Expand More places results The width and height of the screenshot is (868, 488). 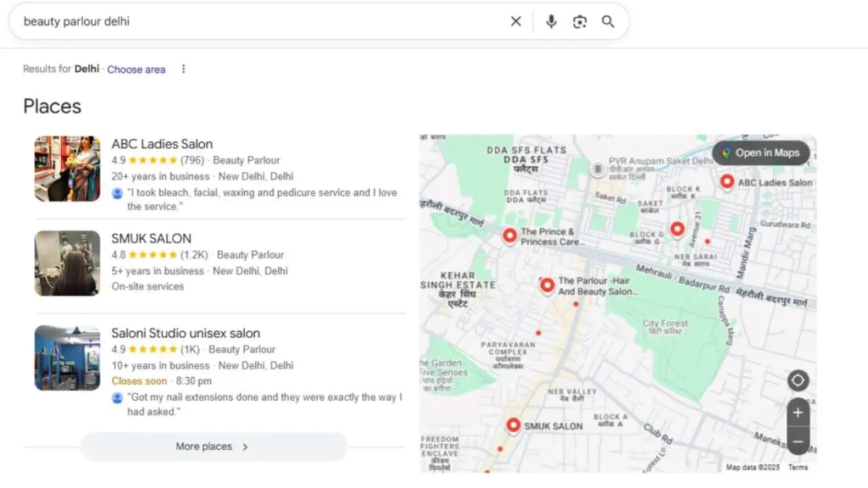[x=203, y=446]
